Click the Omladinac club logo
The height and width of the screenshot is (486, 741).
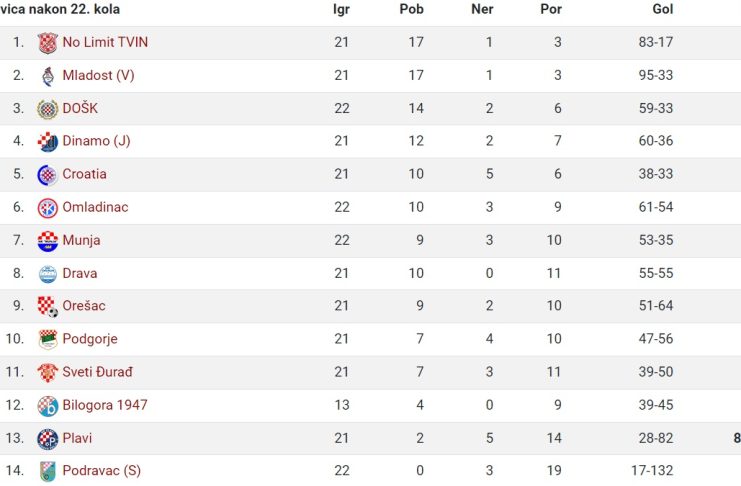pos(48,208)
